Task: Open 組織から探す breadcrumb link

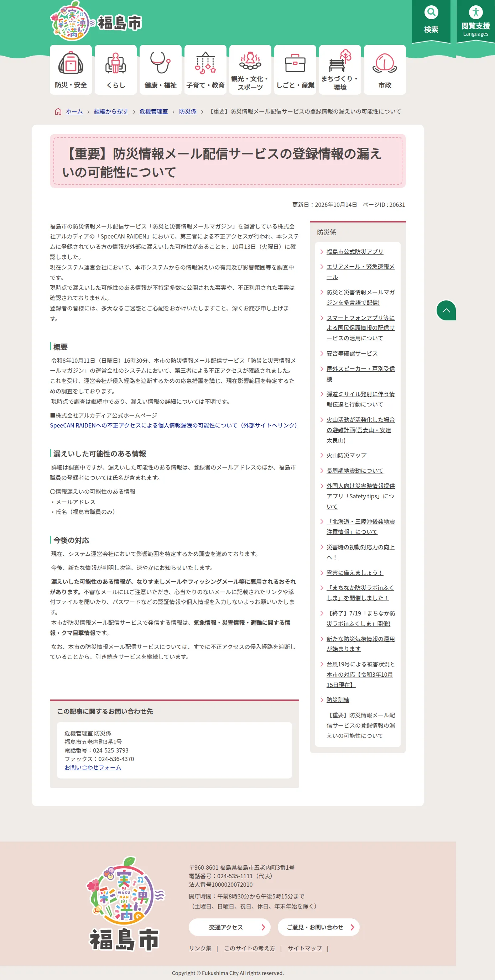Action: pyautogui.click(x=111, y=111)
